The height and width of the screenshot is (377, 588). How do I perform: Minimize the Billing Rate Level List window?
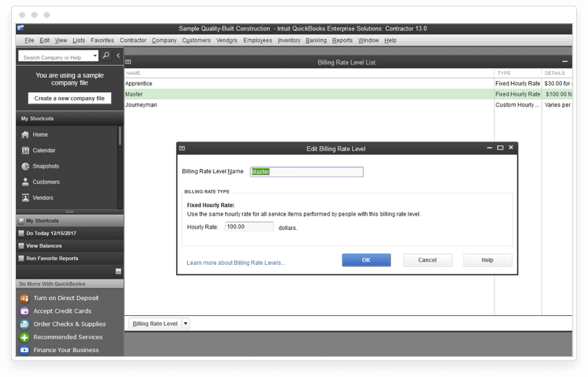click(x=564, y=62)
